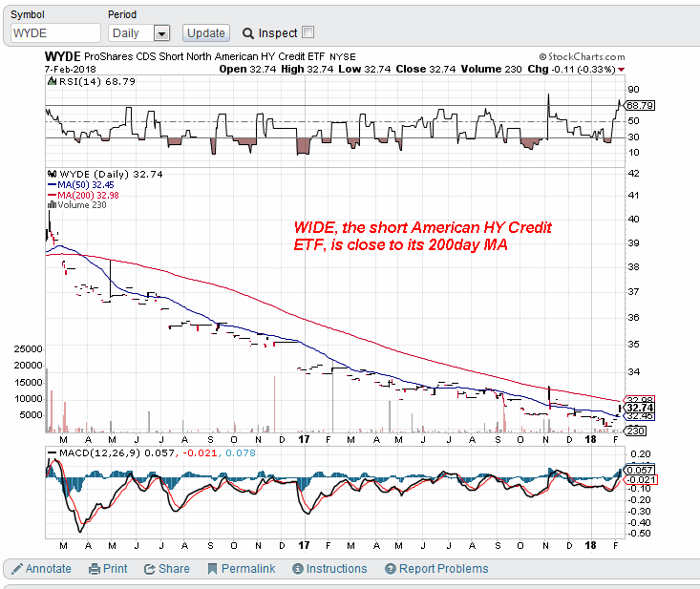Click the RSI(14) indicator mountain icon
The width and height of the screenshot is (700, 589).
(x=53, y=81)
